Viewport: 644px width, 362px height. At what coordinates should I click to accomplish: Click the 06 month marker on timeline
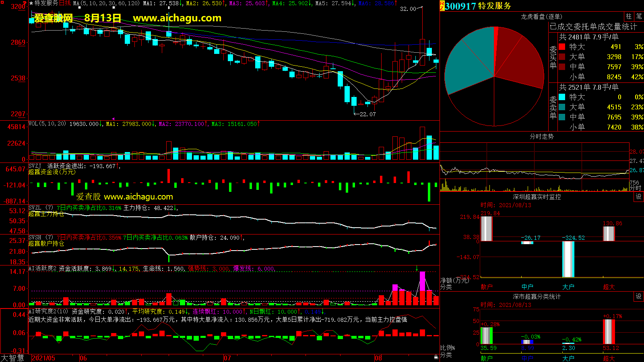click(83, 358)
